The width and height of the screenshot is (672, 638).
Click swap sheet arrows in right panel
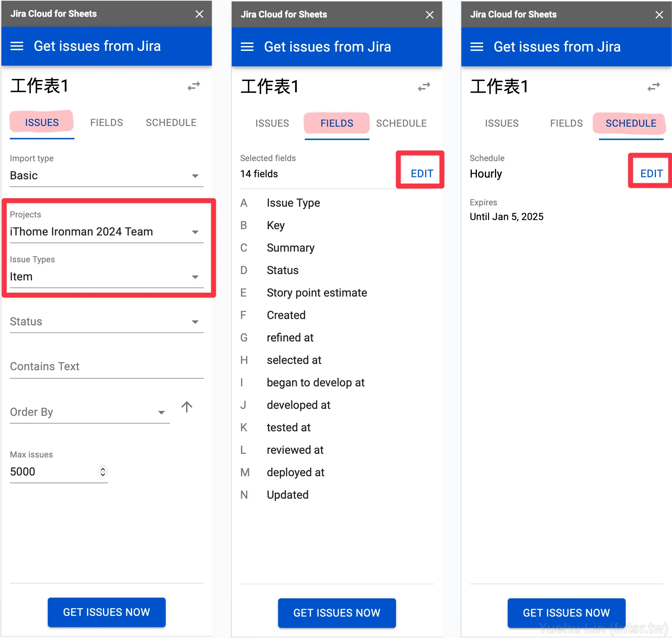[654, 87]
